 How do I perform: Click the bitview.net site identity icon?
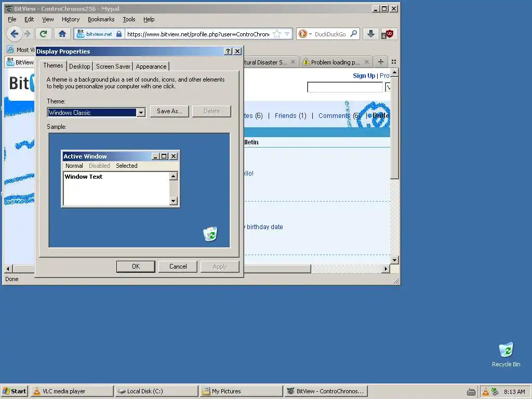[x=99, y=34]
